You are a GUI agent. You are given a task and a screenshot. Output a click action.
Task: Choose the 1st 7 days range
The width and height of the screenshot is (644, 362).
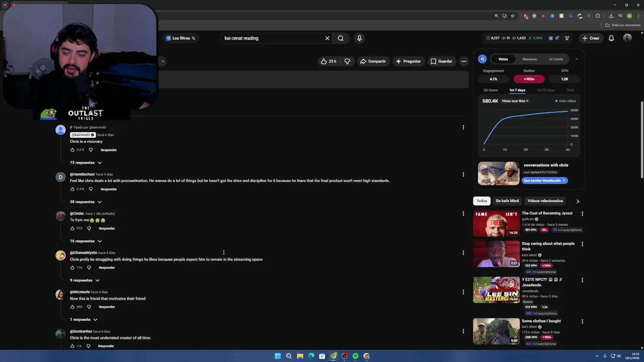(517, 90)
